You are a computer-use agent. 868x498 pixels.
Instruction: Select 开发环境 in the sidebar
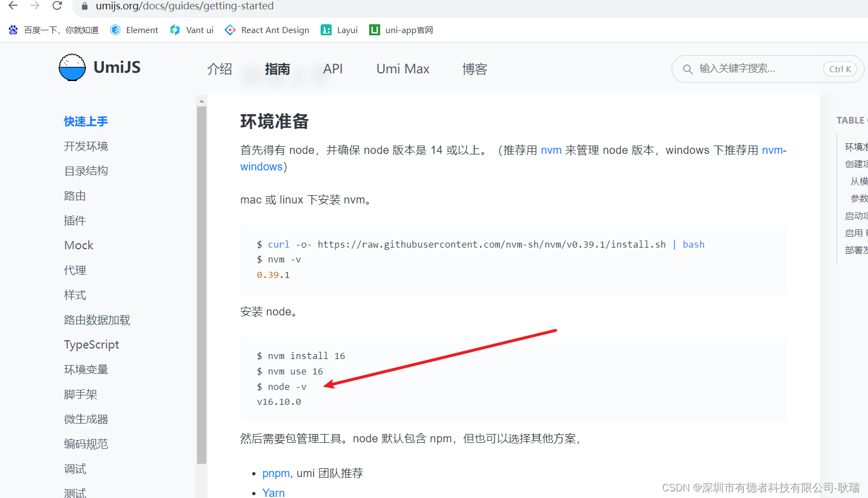point(86,146)
